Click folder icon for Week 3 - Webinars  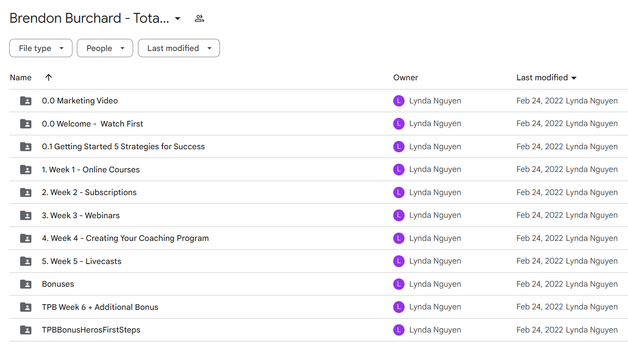point(26,216)
